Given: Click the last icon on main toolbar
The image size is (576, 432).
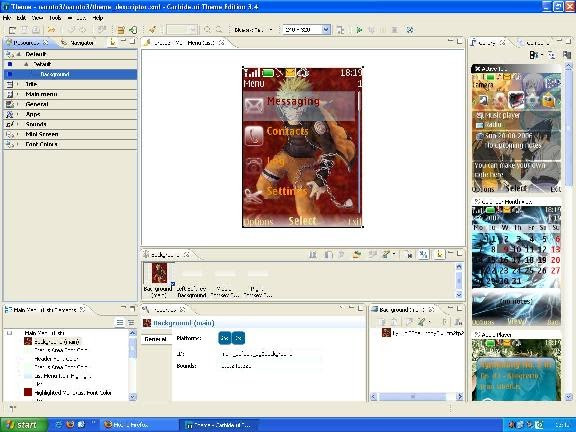Looking at the screenshot, I should (x=410, y=30).
